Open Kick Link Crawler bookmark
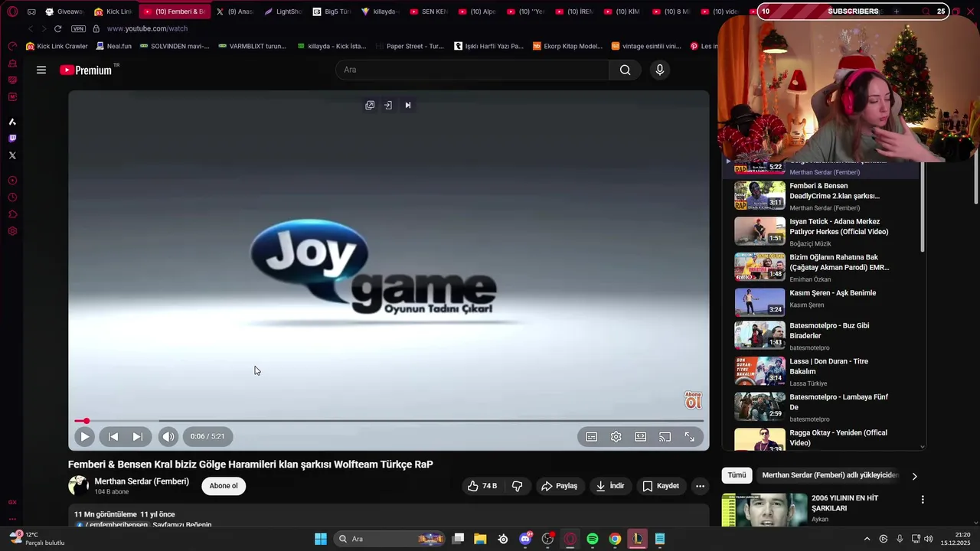Image resolution: width=980 pixels, height=551 pixels. click(x=57, y=46)
